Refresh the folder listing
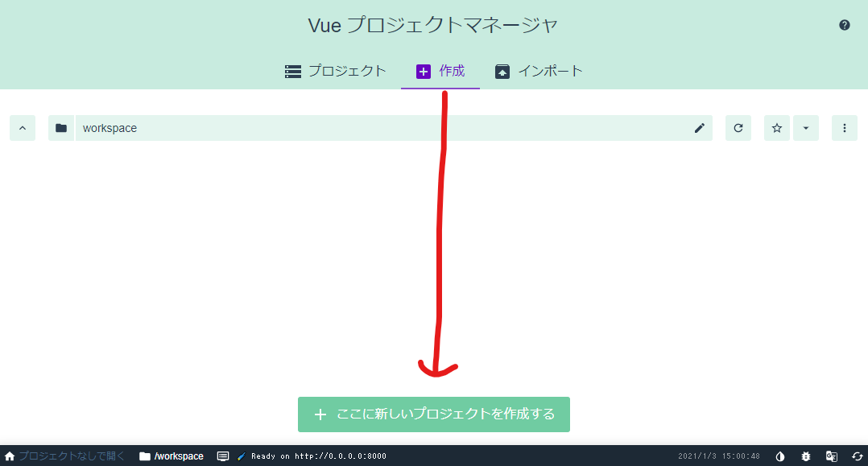This screenshot has height=466, width=868. (738, 128)
